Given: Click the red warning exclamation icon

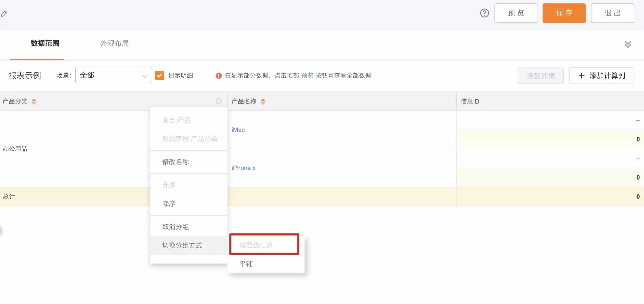Looking at the screenshot, I should (x=219, y=76).
